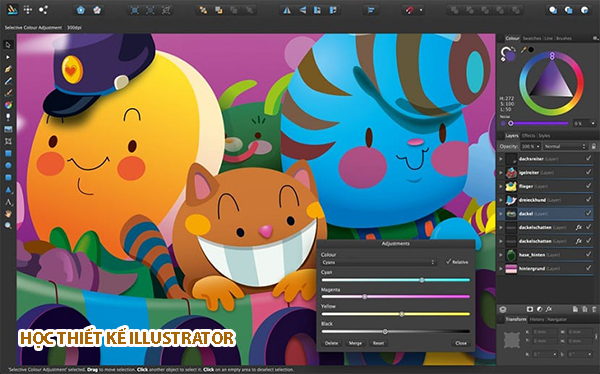Open the Opacity 100 % dropdown
Screen dimensions: 600x374
530,146
